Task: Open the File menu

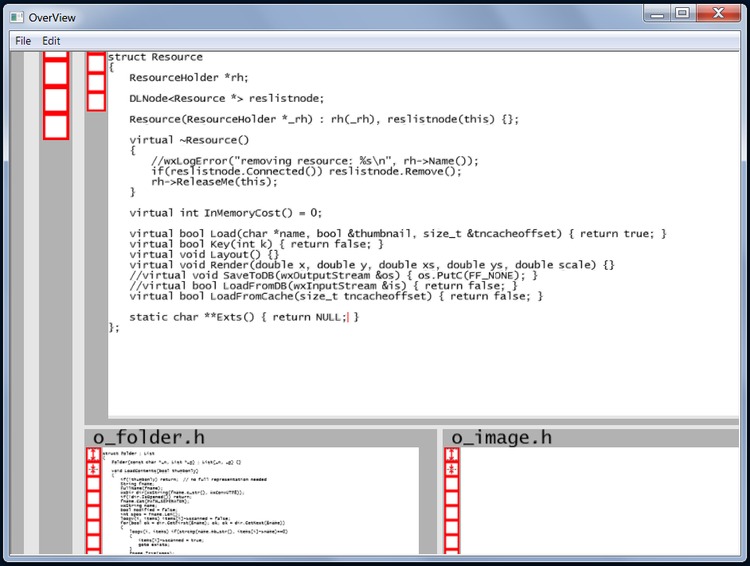Action: [22, 41]
